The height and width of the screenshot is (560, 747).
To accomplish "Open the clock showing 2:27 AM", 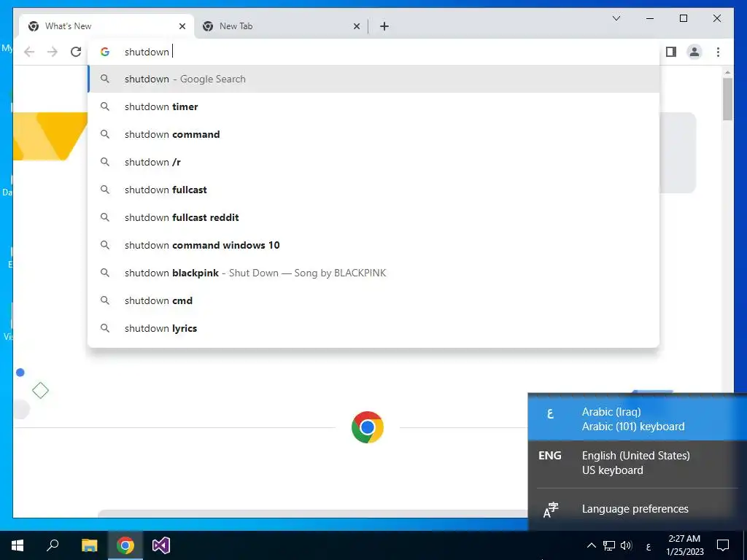I will click(684, 545).
